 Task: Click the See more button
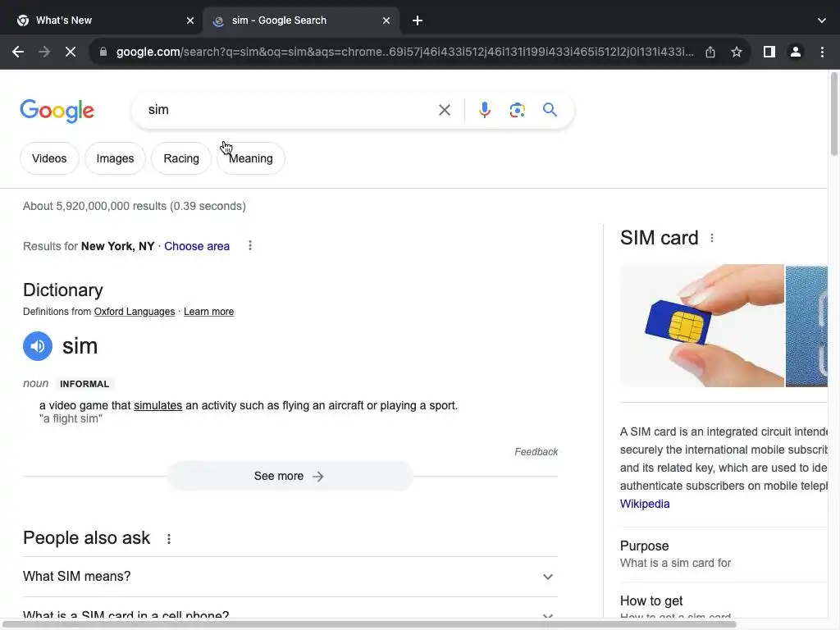tap(290, 477)
